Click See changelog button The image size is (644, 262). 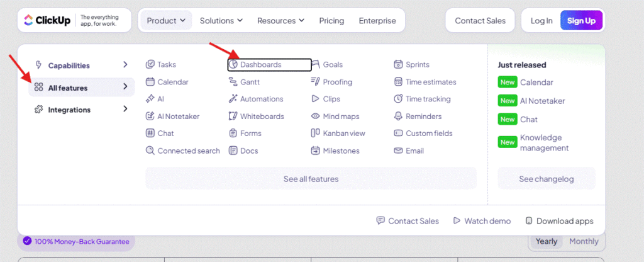(547, 179)
